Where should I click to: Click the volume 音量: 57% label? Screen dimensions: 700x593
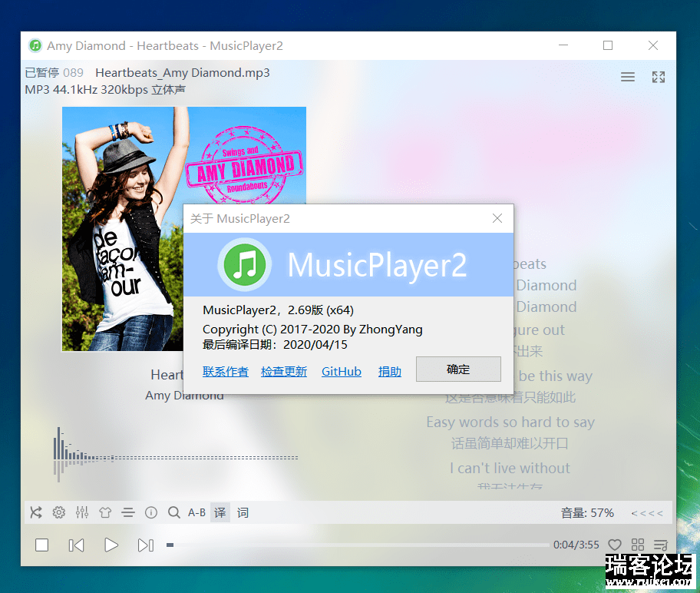pos(587,512)
